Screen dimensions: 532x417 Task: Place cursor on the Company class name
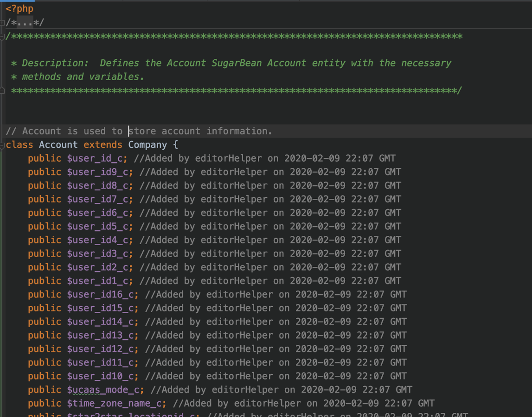tap(147, 145)
